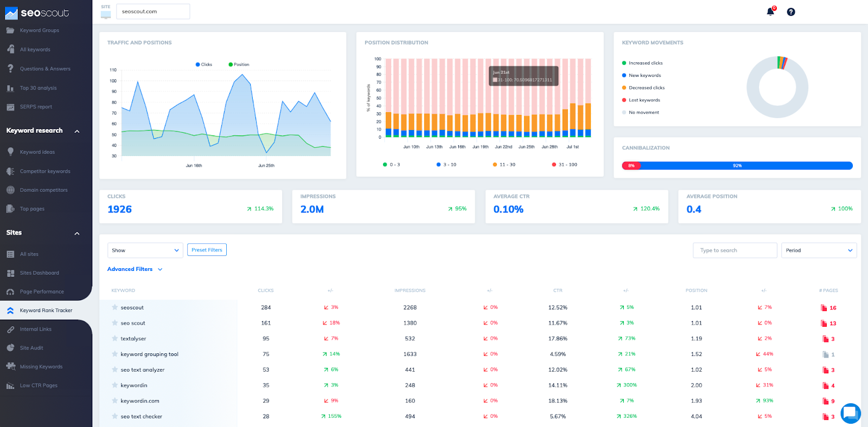Toggle the 31 - 100 position legend item

pyautogui.click(x=565, y=165)
